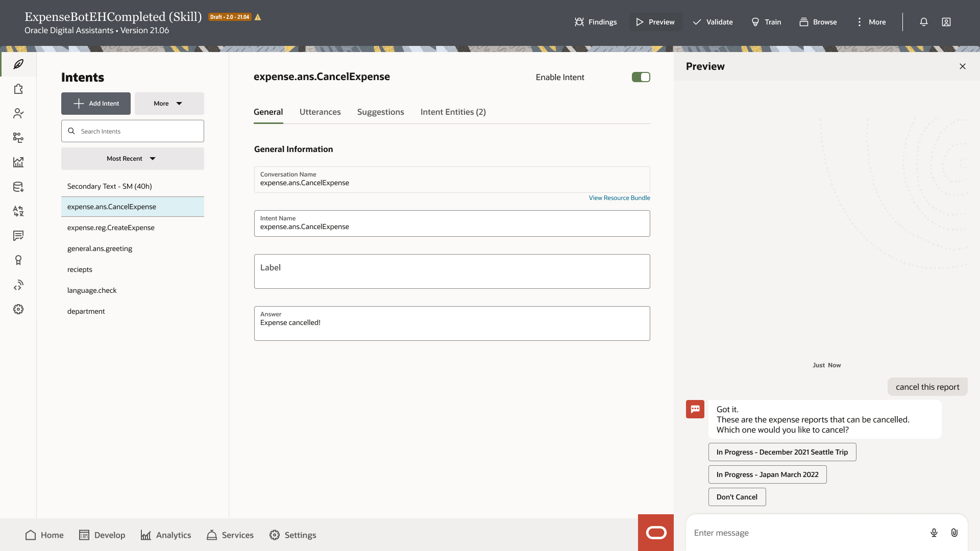Open the Insights chart icon in sidebar

pyautogui.click(x=18, y=162)
